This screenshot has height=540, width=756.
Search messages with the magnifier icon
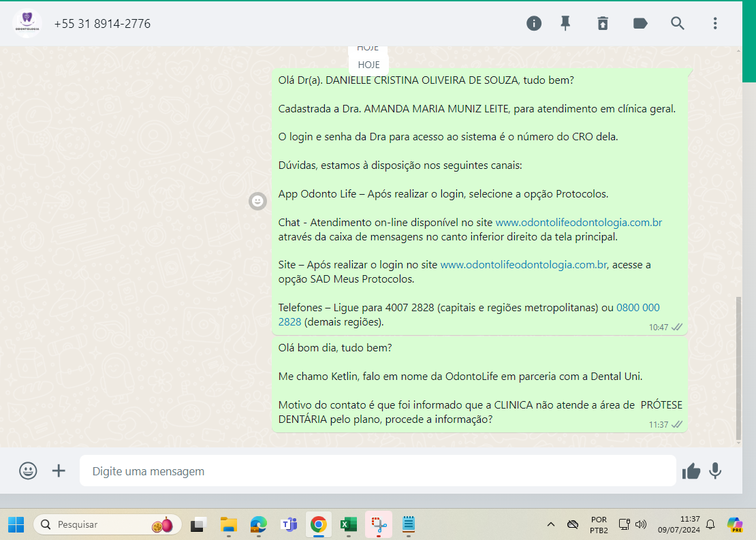(678, 23)
